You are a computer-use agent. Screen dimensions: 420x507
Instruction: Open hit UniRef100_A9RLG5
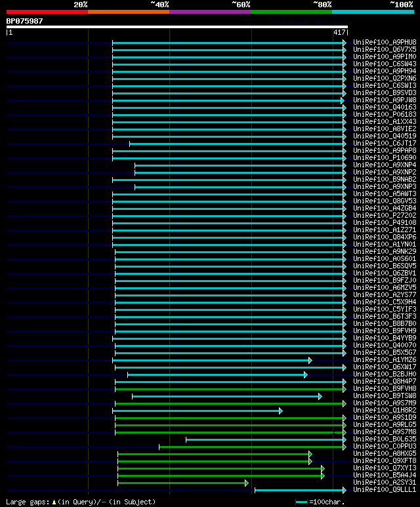point(385,424)
